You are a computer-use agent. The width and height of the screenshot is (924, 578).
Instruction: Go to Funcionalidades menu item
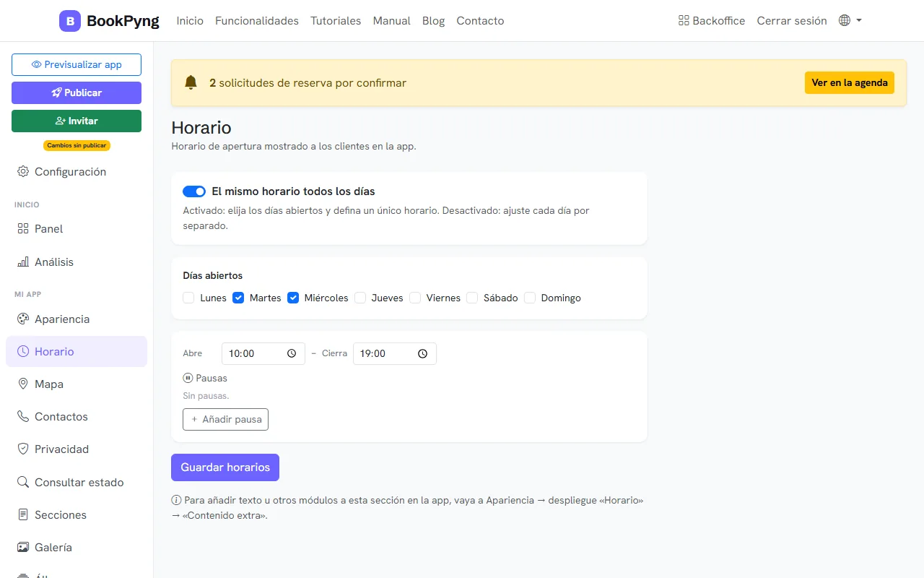tap(257, 21)
